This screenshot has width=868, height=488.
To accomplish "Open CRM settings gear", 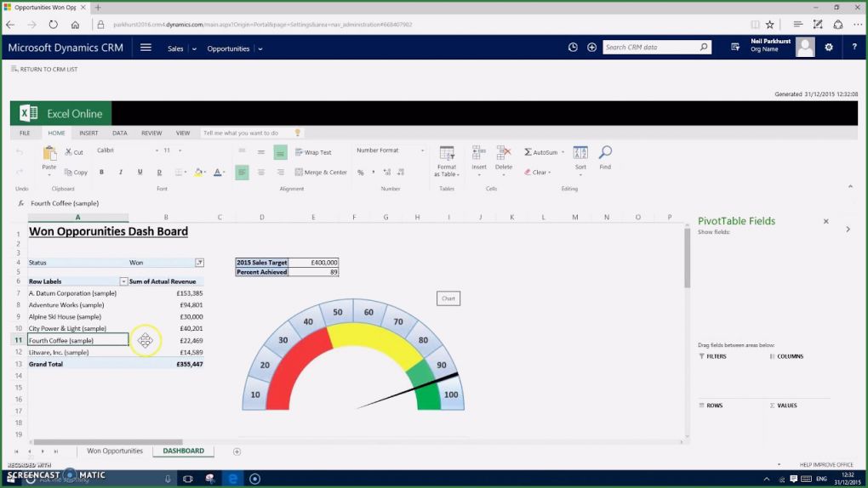I will [829, 48].
